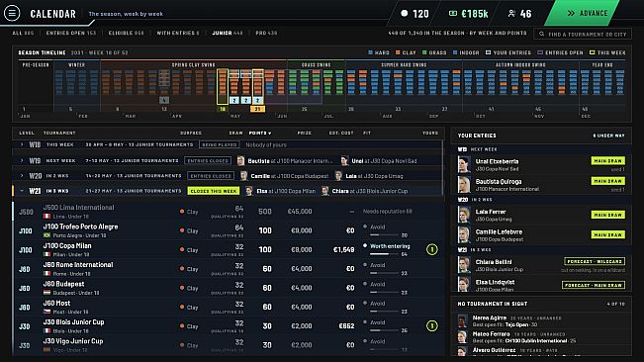Open Álvaro Gutiérrez player entry
This screenshot has width=644, height=362.
coord(541,350)
